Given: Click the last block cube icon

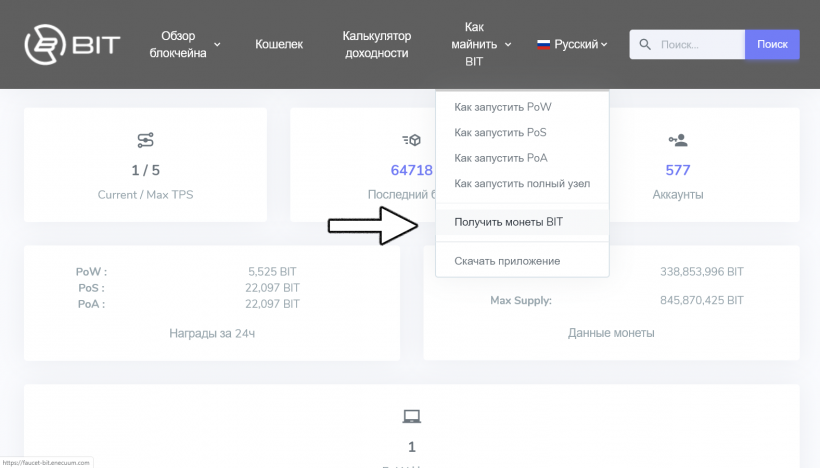Looking at the screenshot, I should 412,140.
